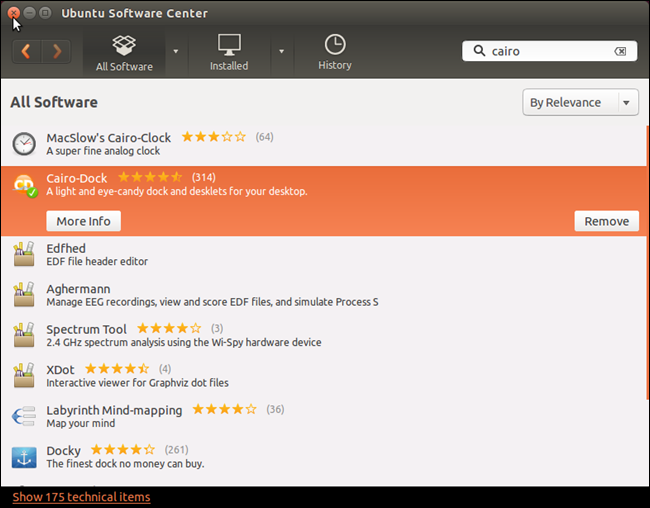Click into the search field containing cairo
This screenshot has height=508, width=650.
550,51
